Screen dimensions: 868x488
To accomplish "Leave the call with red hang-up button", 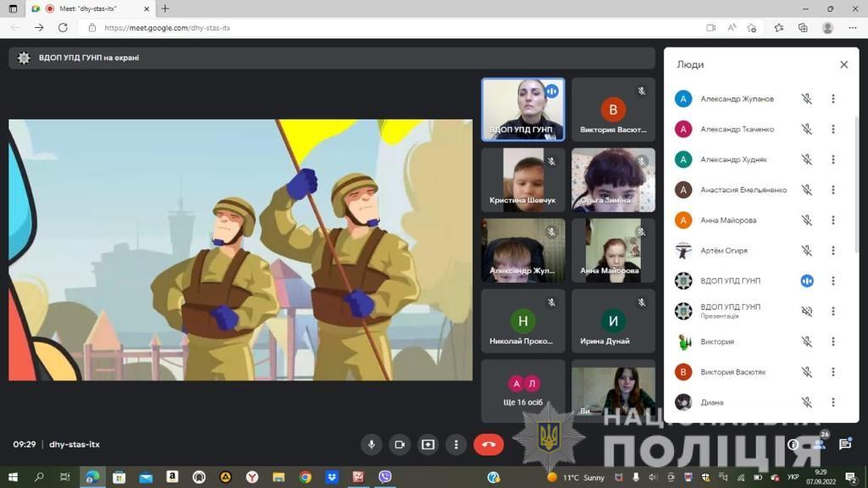I will [x=489, y=444].
